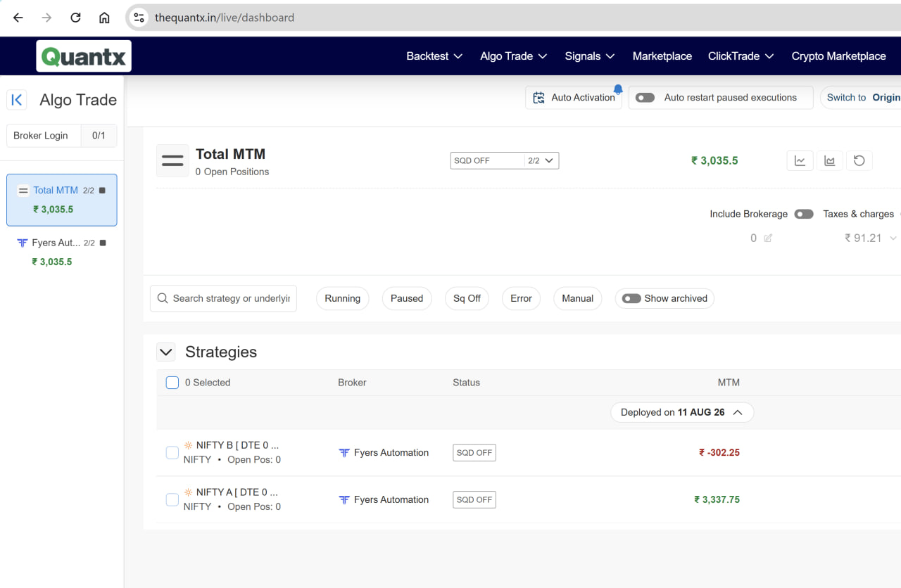The width and height of the screenshot is (901, 588).
Task: Toggle Auto restart paused executions
Action: [x=645, y=98]
